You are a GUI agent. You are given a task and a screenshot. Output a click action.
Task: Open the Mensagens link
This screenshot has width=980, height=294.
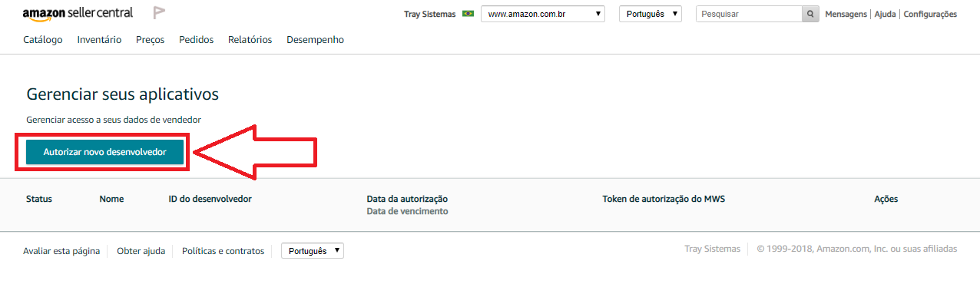(846, 14)
